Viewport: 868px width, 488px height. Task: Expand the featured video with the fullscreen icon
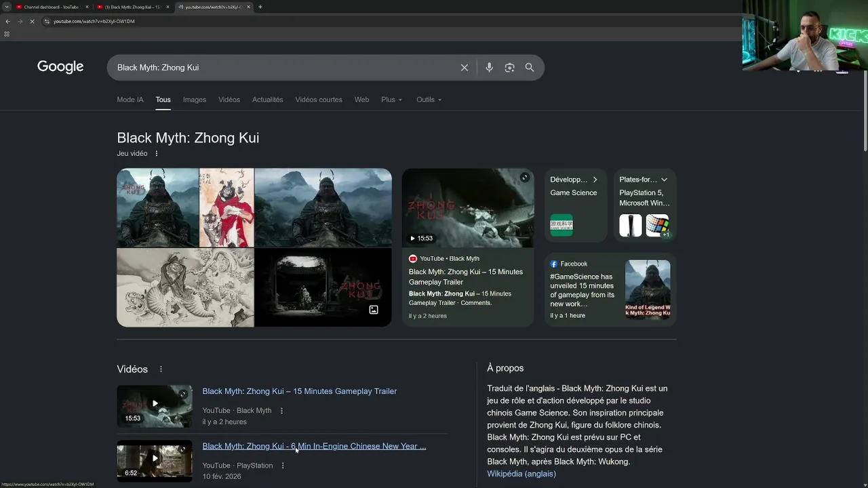[x=524, y=178]
